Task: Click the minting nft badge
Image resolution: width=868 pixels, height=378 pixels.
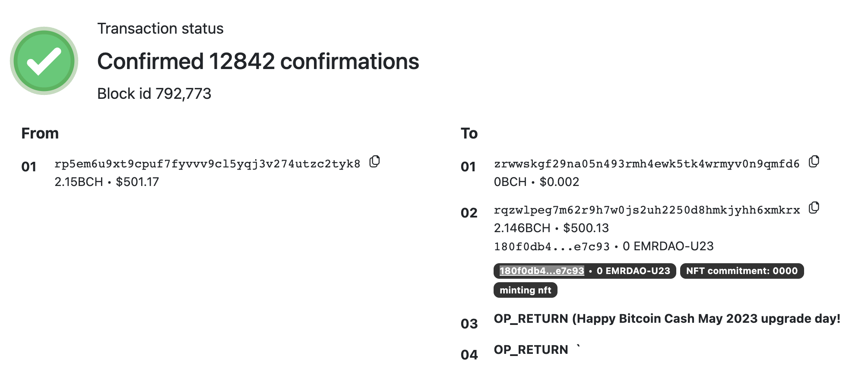Action: 525,290
